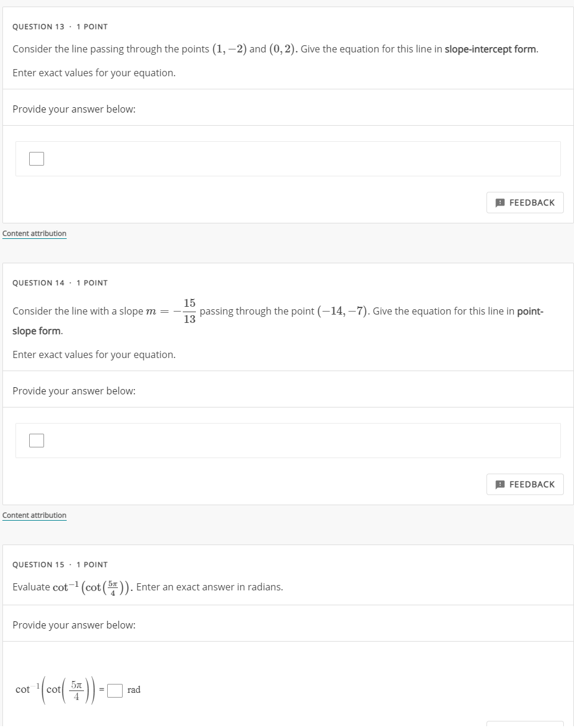Click the bold 'slope form.' text in Question 14
The height and width of the screenshot is (728, 574).
38,331
